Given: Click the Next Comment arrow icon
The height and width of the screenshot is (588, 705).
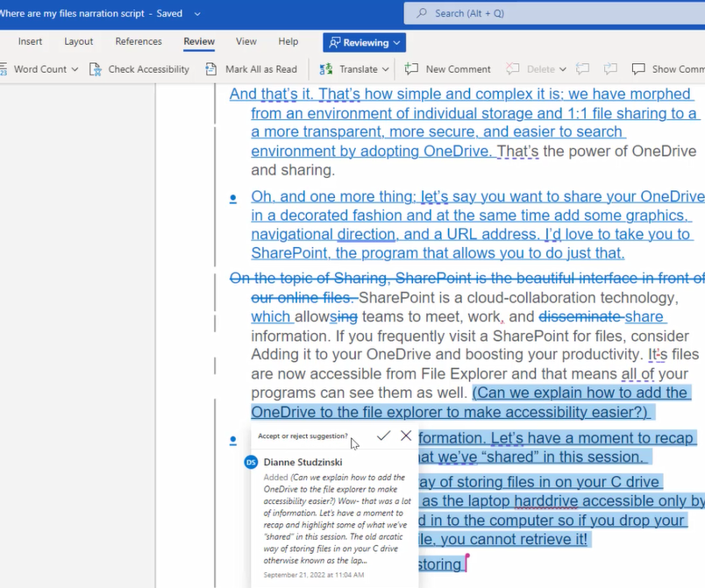Looking at the screenshot, I should click(609, 68).
